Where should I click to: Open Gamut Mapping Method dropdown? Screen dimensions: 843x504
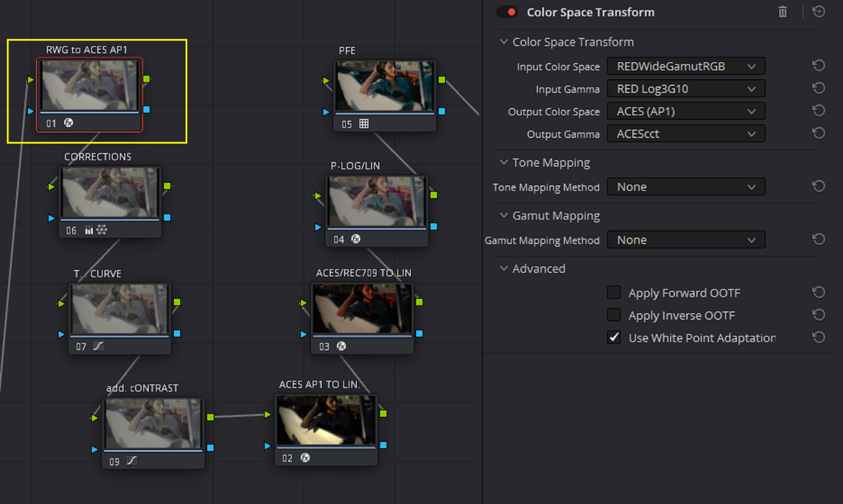point(686,240)
